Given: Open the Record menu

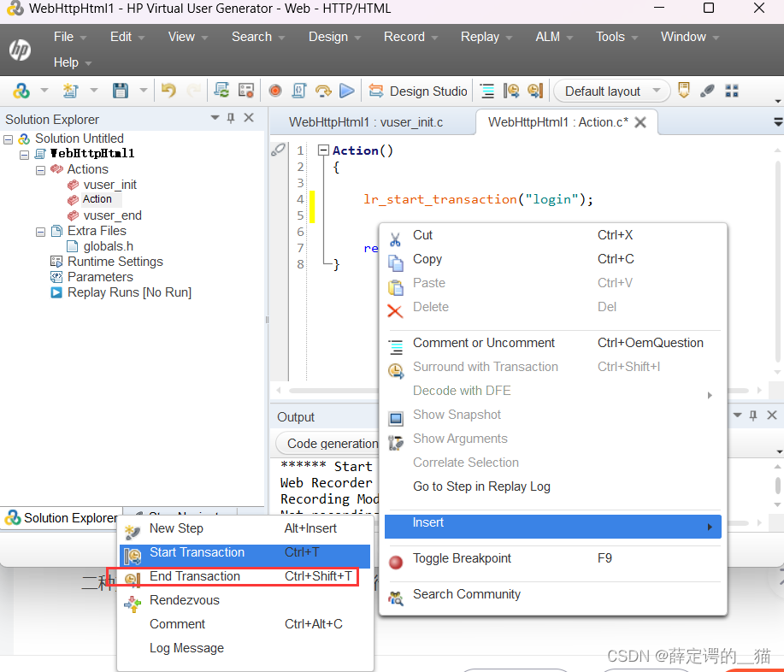Looking at the screenshot, I should 410,37.
